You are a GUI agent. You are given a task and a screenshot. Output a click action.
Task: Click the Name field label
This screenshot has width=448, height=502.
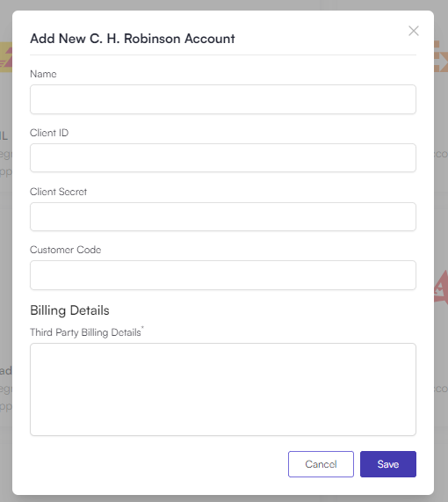tap(43, 74)
